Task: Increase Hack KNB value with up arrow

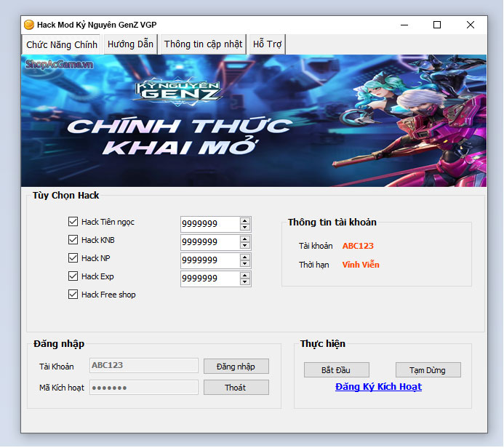Action: point(245,239)
